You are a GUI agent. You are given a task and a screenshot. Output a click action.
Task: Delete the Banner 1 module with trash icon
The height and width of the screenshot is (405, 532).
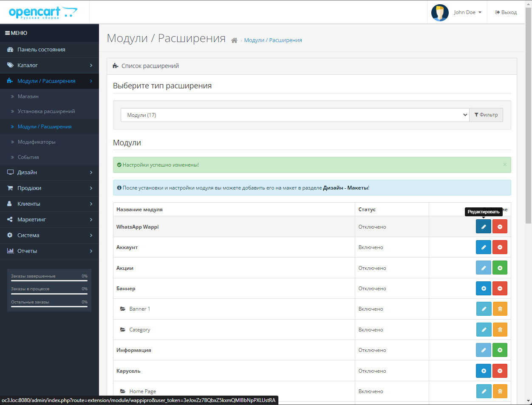click(x=500, y=309)
